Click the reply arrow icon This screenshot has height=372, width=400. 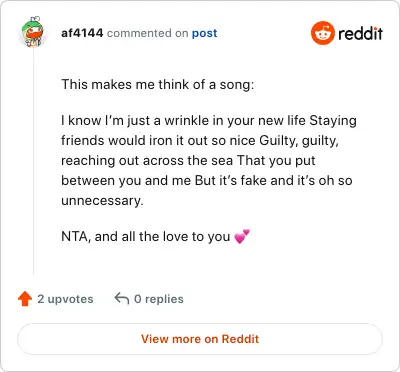pos(122,299)
